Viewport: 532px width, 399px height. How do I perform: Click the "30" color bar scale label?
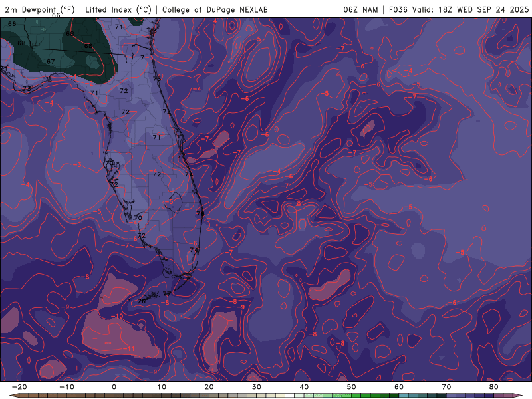point(257,387)
